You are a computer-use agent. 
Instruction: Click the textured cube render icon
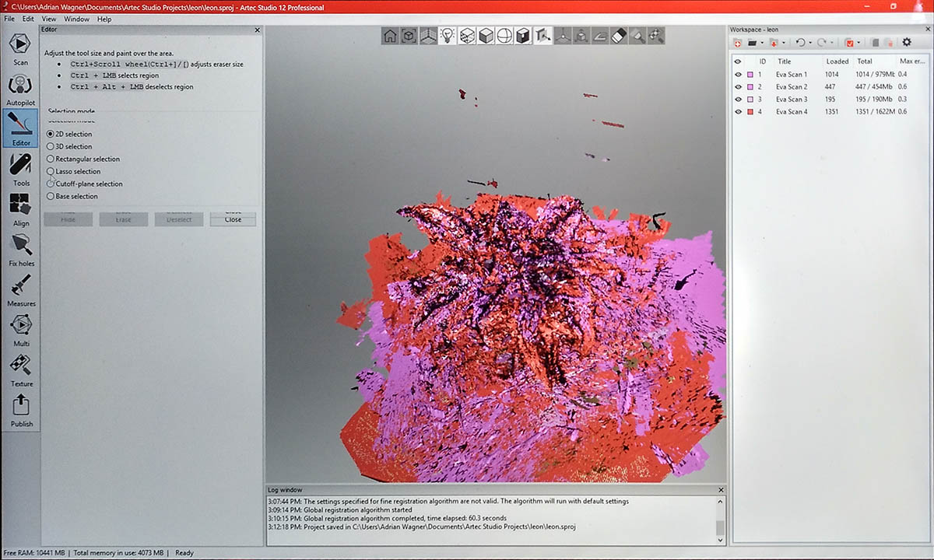click(466, 36)
